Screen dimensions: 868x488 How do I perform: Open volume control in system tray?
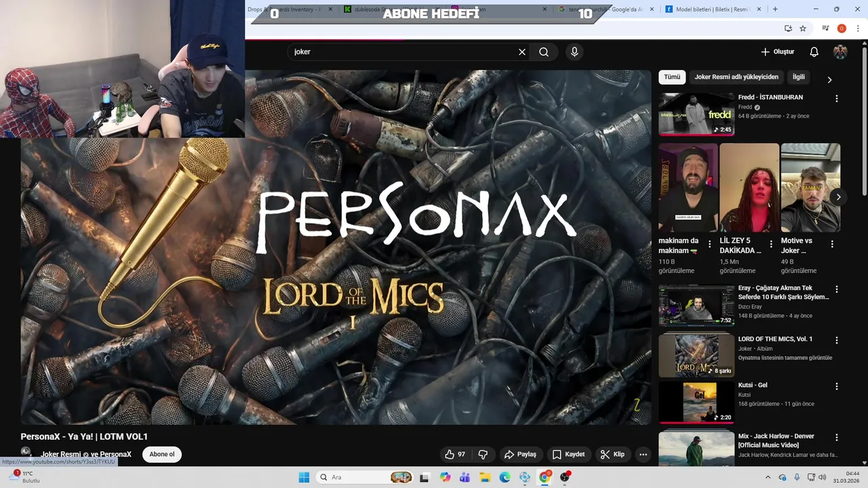point(822,477)
